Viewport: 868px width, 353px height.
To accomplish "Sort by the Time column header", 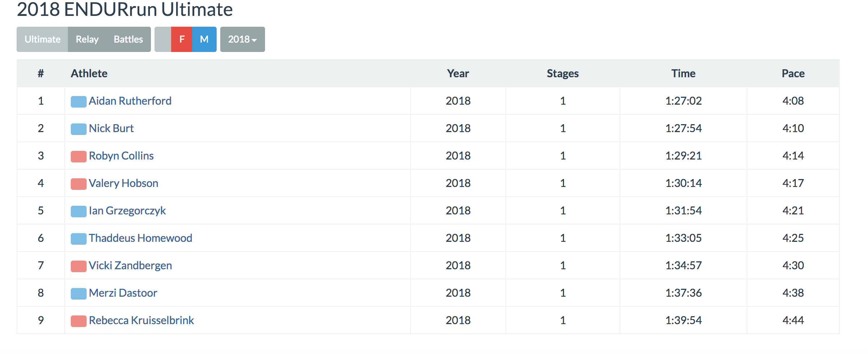I will point(683,73).
